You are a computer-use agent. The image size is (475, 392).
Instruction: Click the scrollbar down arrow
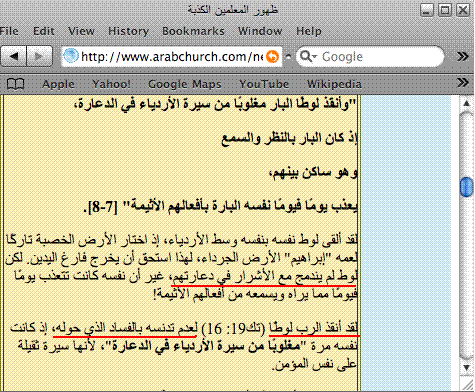pyautogui.click(x=466, y=367)
